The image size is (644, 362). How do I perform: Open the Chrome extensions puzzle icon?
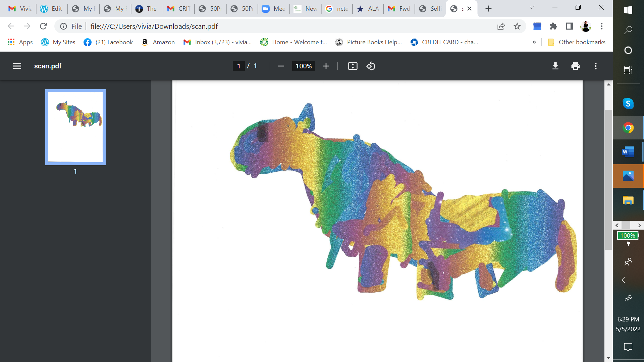click(553, 26)
